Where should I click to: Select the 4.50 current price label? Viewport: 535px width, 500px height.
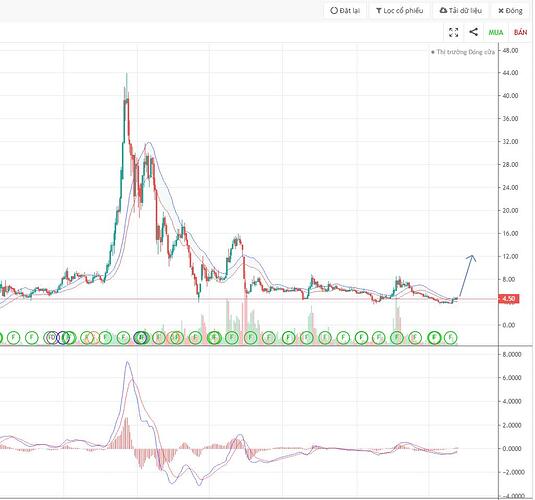pos(509,299)
